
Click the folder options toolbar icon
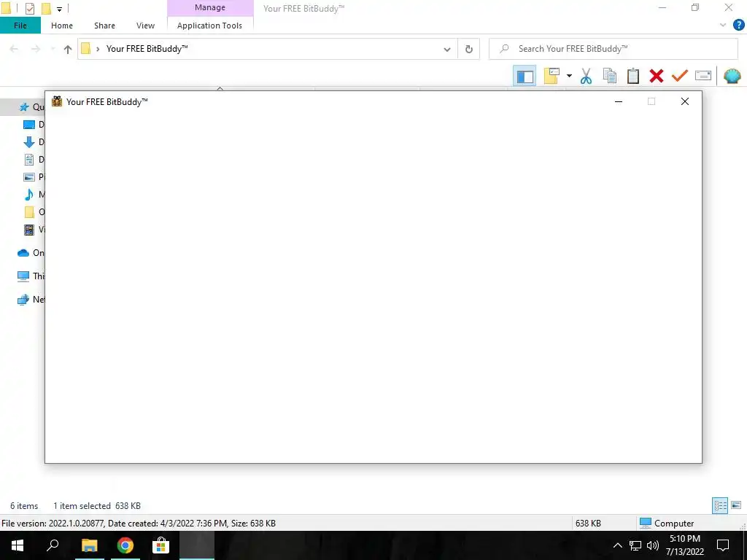click(x=551, y=76)
